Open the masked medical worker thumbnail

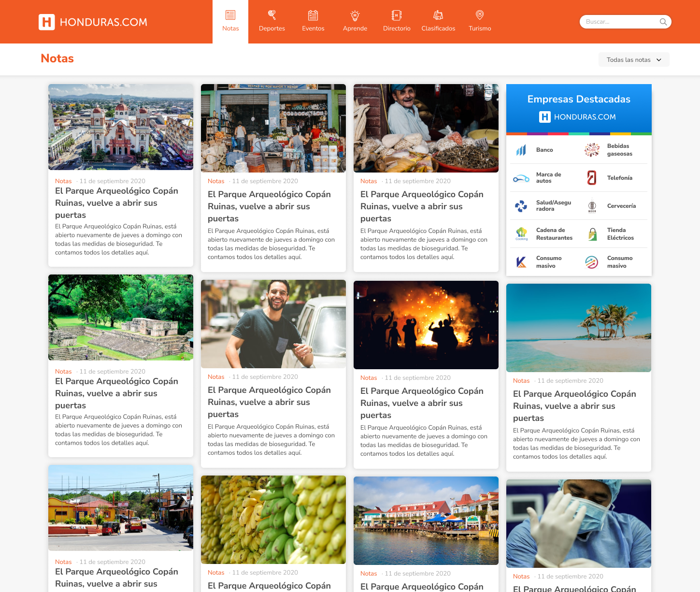579,523
